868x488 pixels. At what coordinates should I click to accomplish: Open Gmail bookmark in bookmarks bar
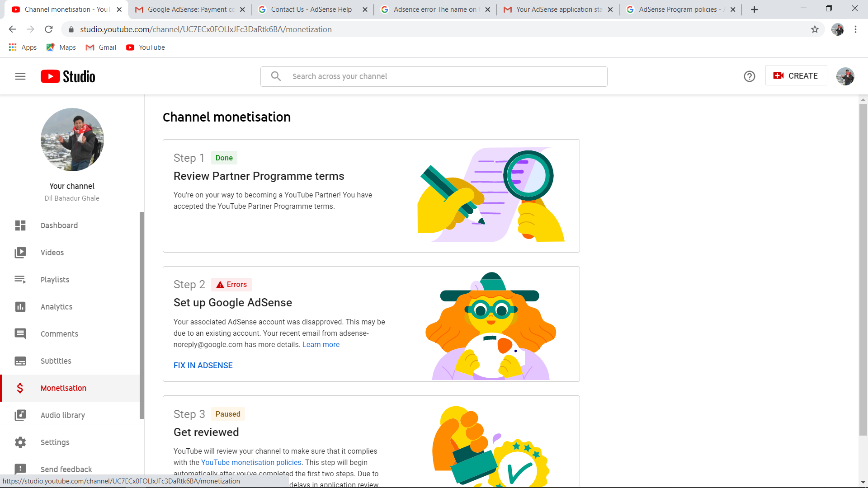coord(101,47)
